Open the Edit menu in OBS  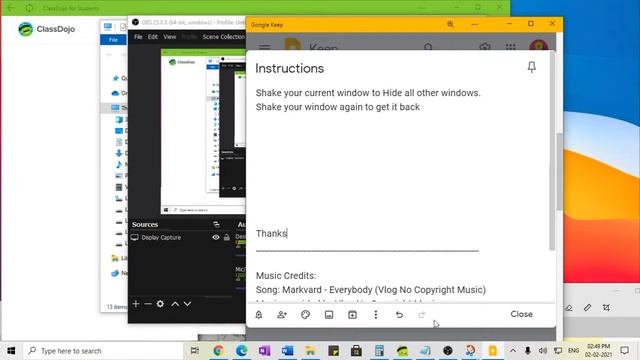tap(152, 37)
